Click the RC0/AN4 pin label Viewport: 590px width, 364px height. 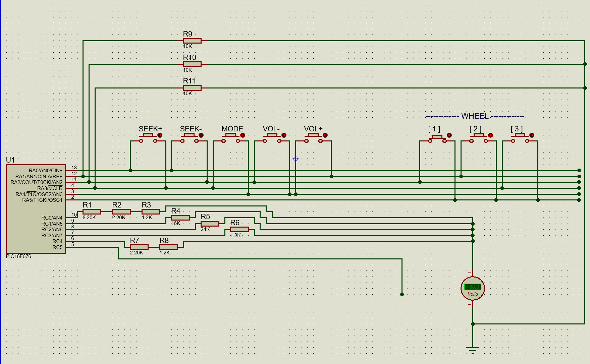coord(52,218)
